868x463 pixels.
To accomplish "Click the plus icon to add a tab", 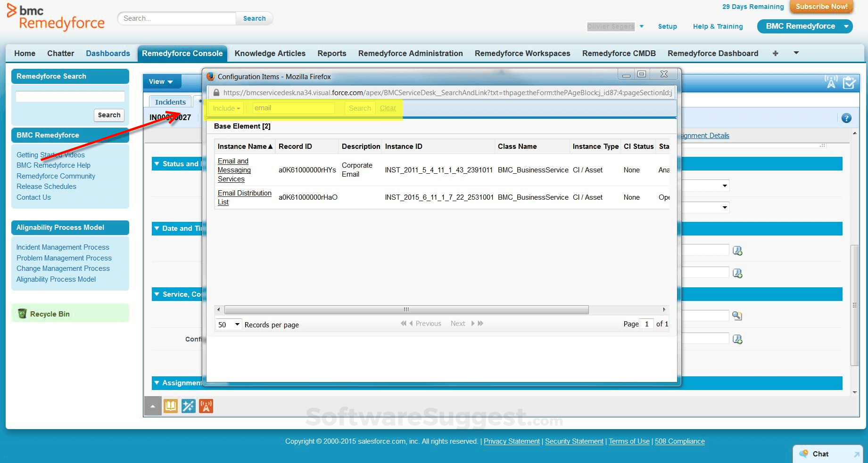I will [775, 53].
